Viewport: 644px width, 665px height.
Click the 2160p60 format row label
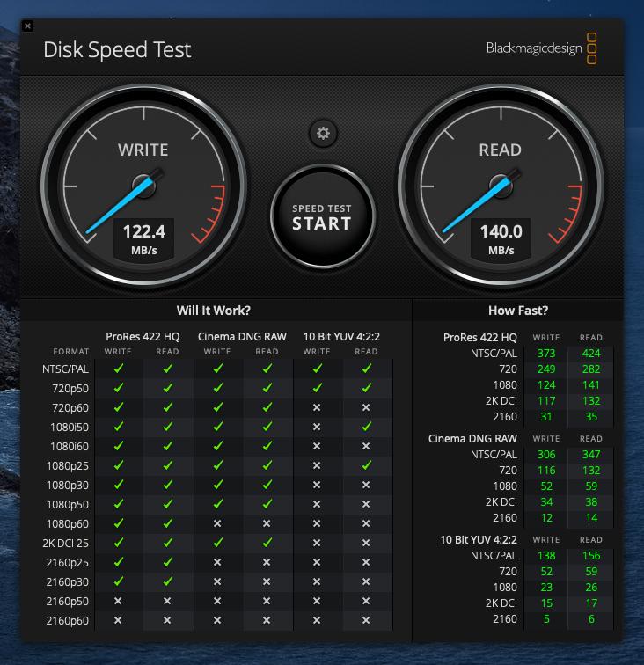(x=68, y=621)
